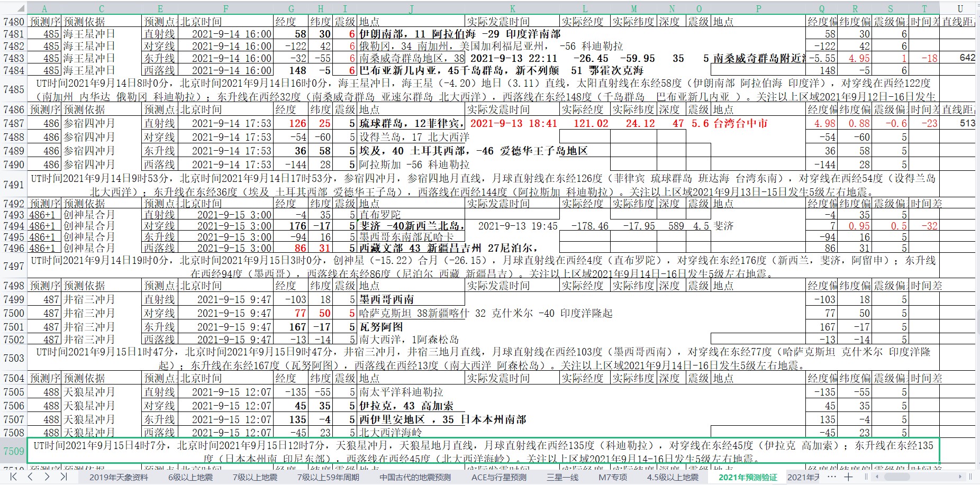Image resolution: width=980 pixels, height=485 pixels.
Task: Jump to the last sheet tab
Action: pos(63,477)
